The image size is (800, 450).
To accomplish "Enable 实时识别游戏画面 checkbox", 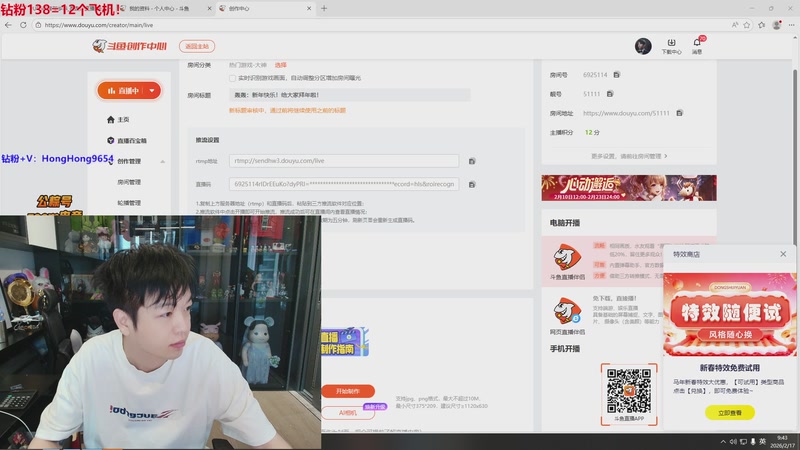I will tap(233, 77).
